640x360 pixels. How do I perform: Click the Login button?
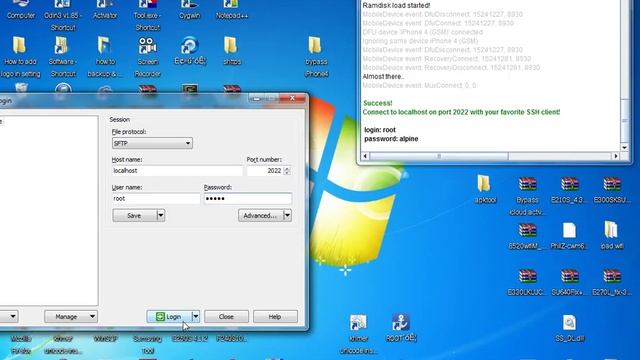169,316
